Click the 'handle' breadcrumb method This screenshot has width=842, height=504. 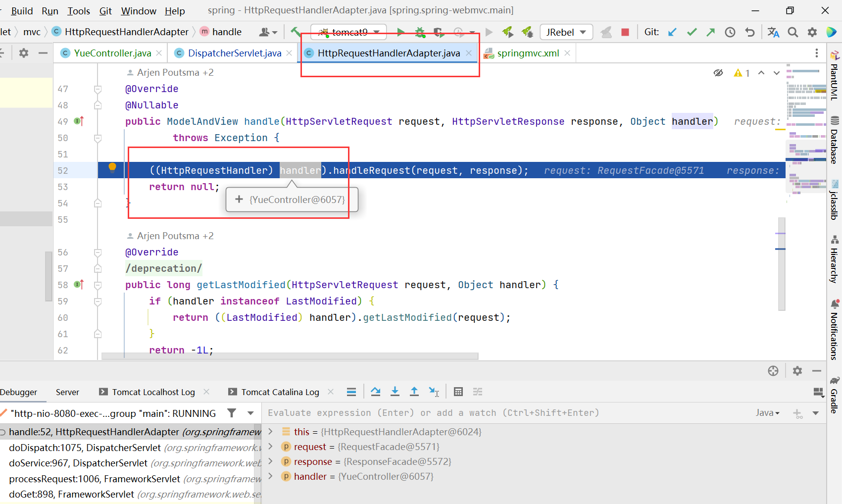[221, 32]
